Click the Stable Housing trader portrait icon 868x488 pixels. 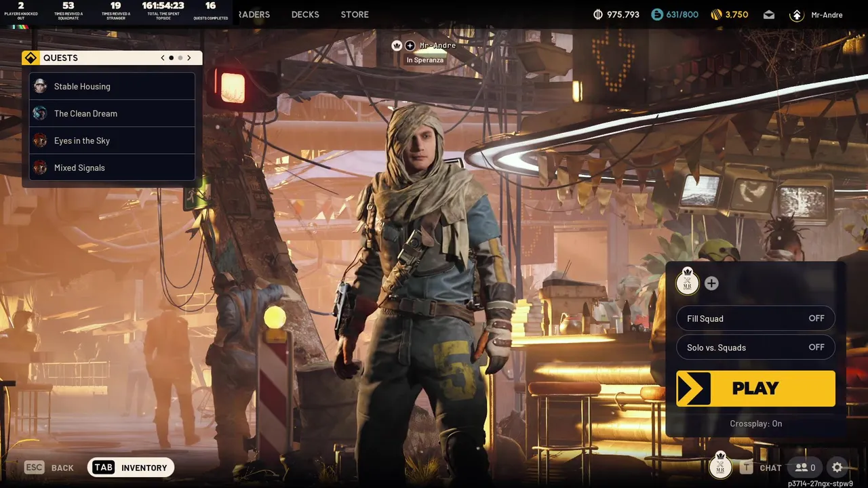tap(40, 86)
